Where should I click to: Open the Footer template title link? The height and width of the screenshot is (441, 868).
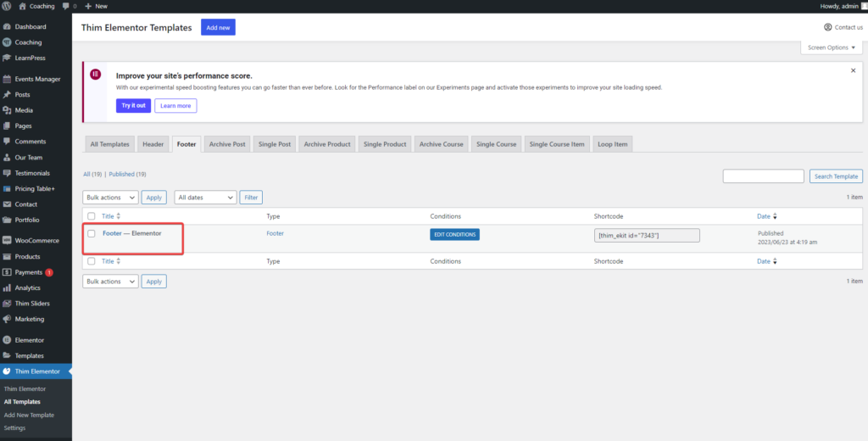click(x=112, y=233)
